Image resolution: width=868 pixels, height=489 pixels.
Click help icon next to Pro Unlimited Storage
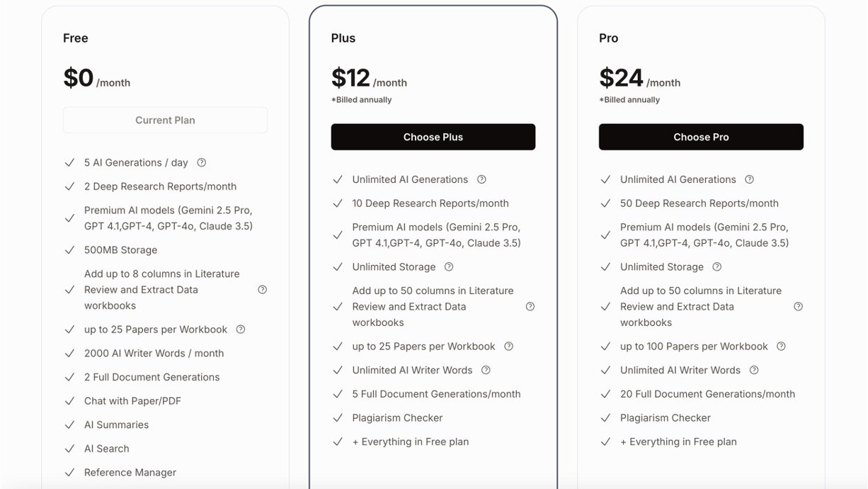(x=717, y=267)
